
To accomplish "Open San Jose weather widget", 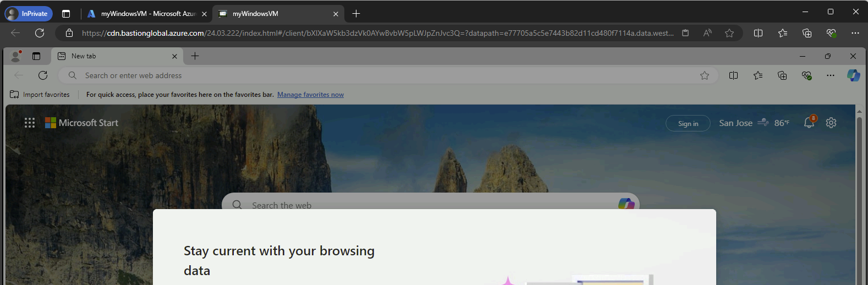I will pos(754,123).
